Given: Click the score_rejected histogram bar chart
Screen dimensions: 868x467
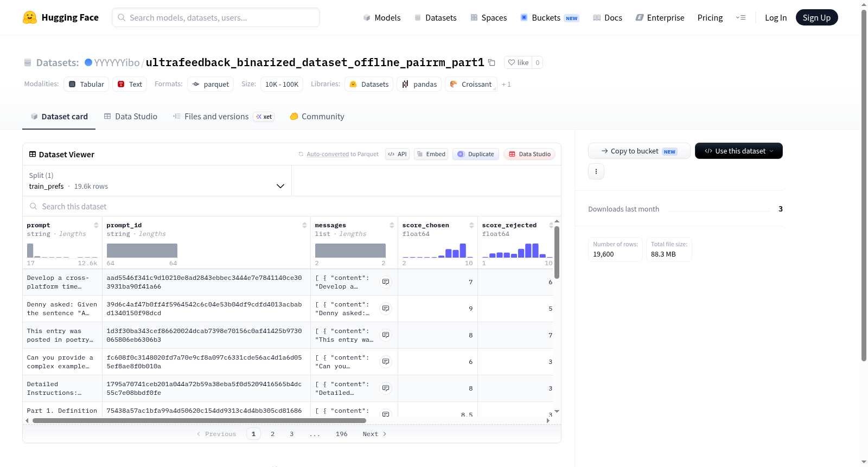Looking at the screenshot, I should (517, 250).
